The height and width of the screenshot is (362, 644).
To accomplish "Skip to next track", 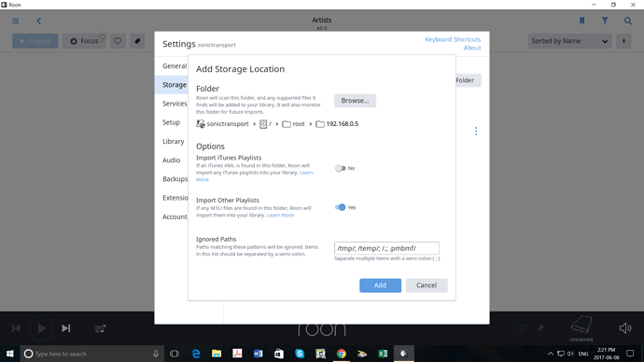I will [x=66, y=328].
